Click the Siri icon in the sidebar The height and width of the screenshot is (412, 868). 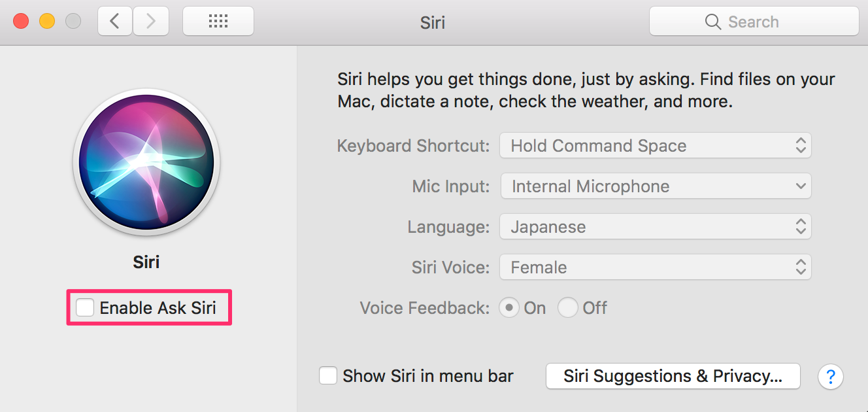(146, 162)
